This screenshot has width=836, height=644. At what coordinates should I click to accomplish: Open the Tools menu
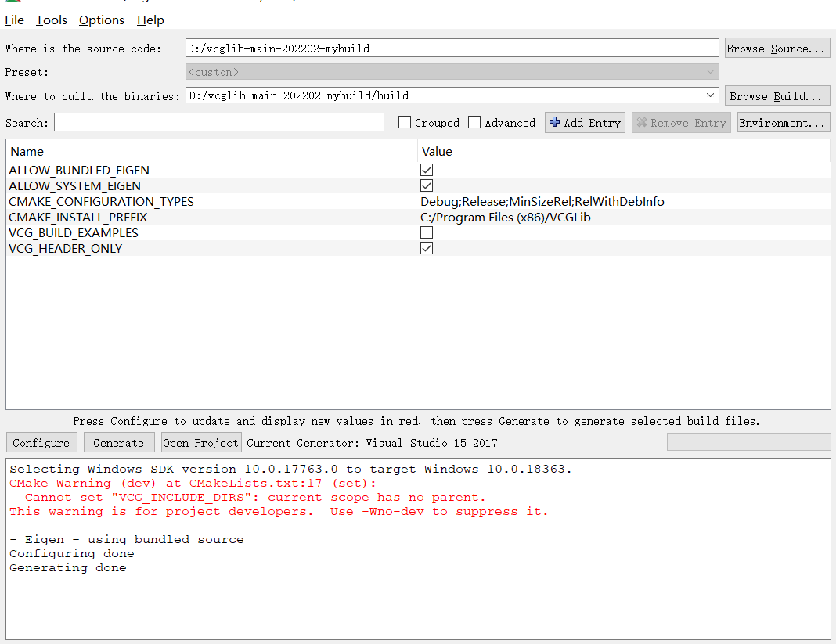[x=52, y=20]
